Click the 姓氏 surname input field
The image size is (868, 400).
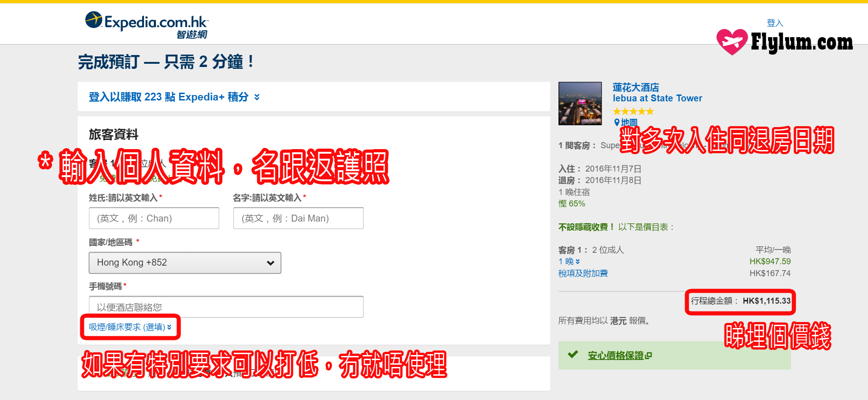154,218
